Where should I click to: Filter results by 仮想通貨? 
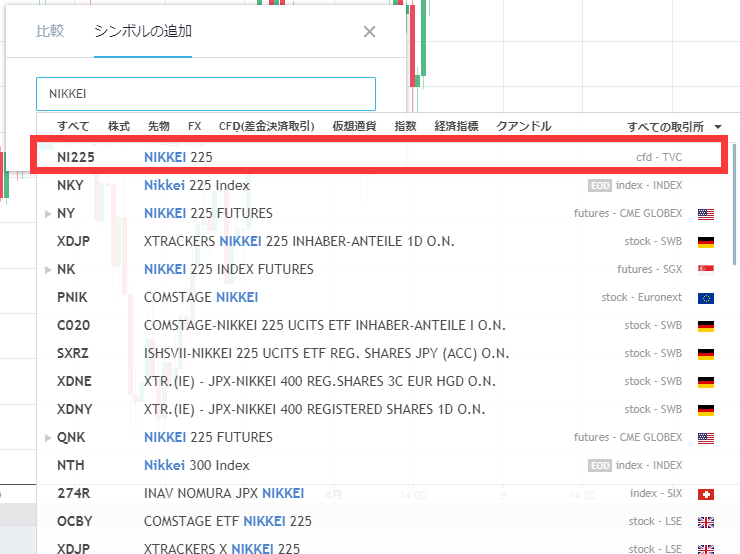pos(354,126)
